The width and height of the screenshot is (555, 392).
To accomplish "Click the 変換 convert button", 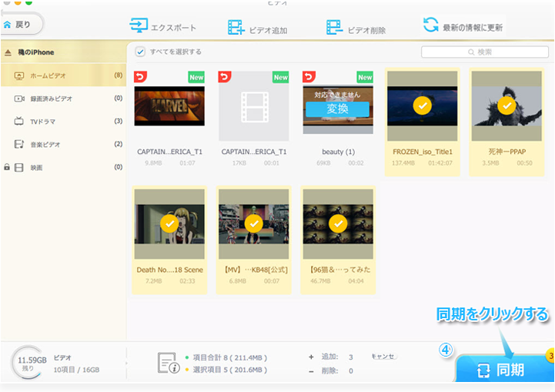I will [x=337, y=109].
